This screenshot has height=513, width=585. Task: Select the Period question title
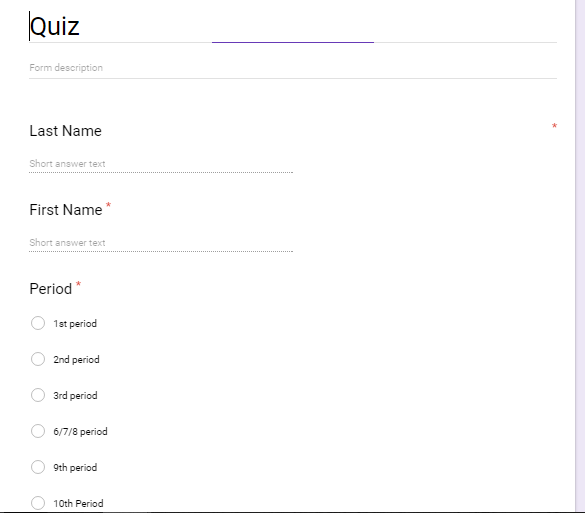(51, 289)
